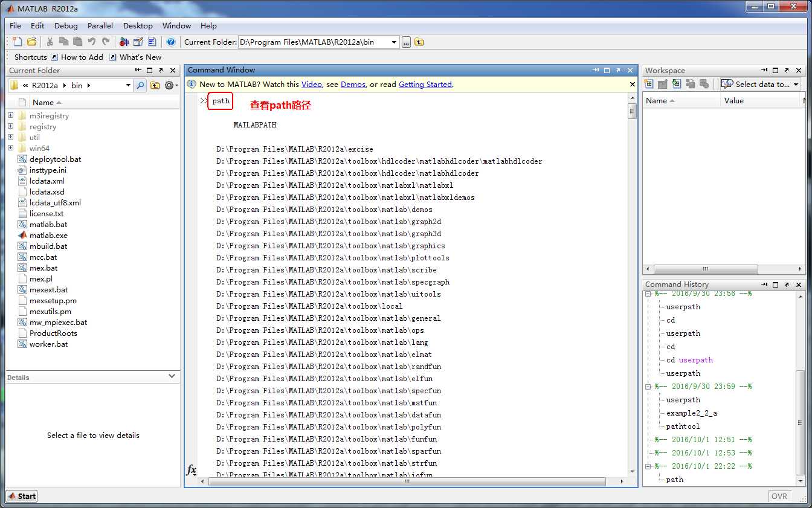
Task: Open the Profiler tool icon
Action: pyautogui.click(x=152, y=42)
